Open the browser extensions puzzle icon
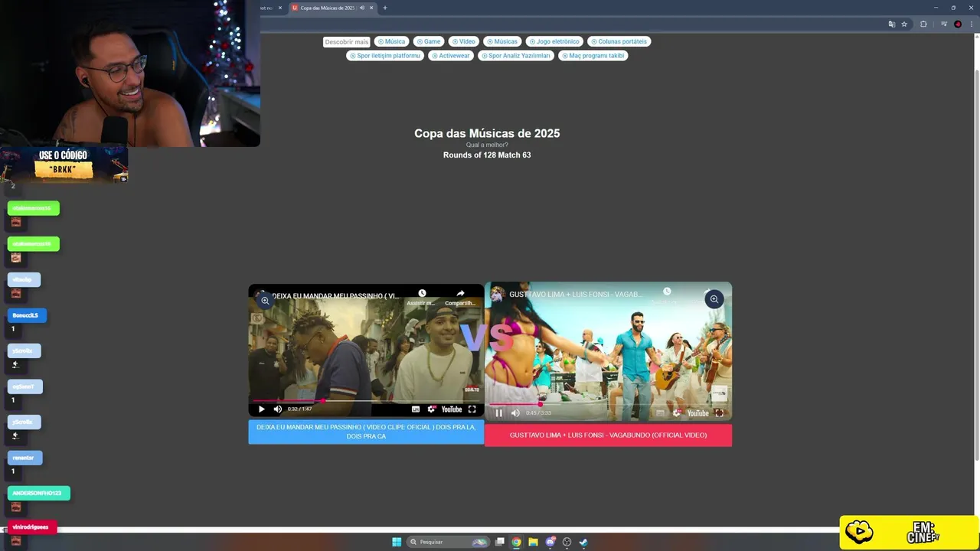This screenshot has height=551, width=980. point(923,24)
